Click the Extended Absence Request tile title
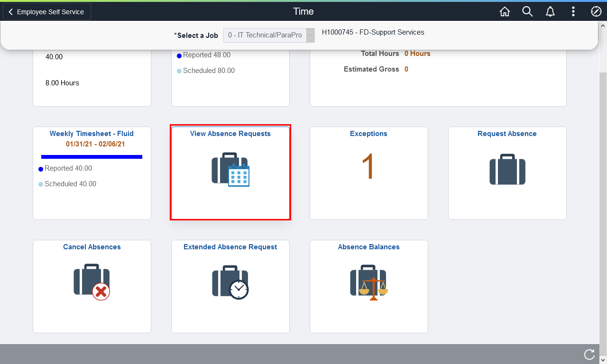The width and height of the screenshot is (607, 364). [x=230, y=247]
